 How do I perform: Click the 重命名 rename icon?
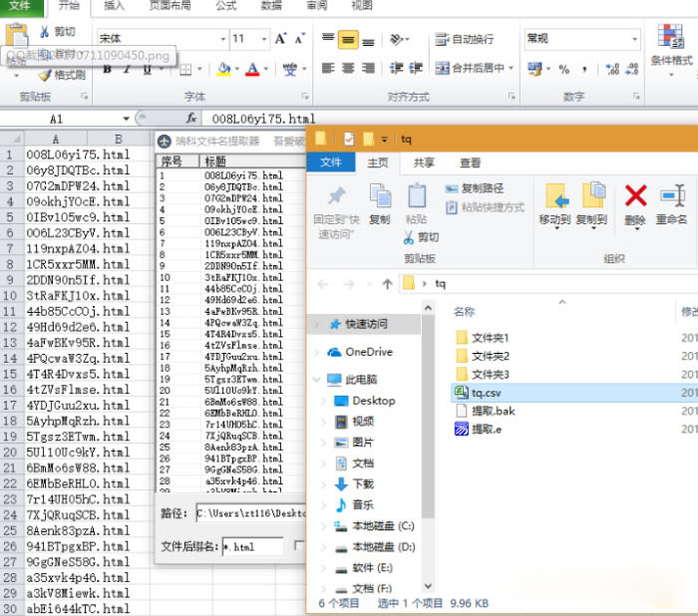click(x=672, y=195)
